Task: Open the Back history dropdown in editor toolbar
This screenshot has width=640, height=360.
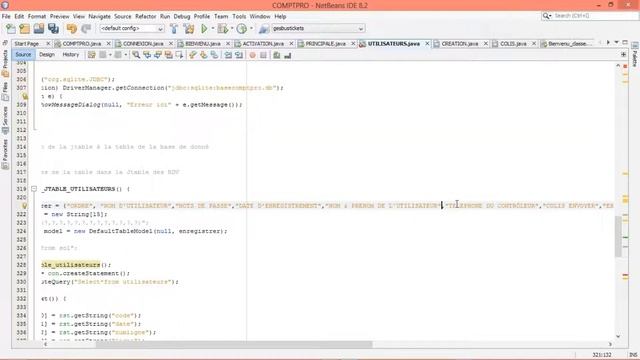Action: click(x=110, y=55)
